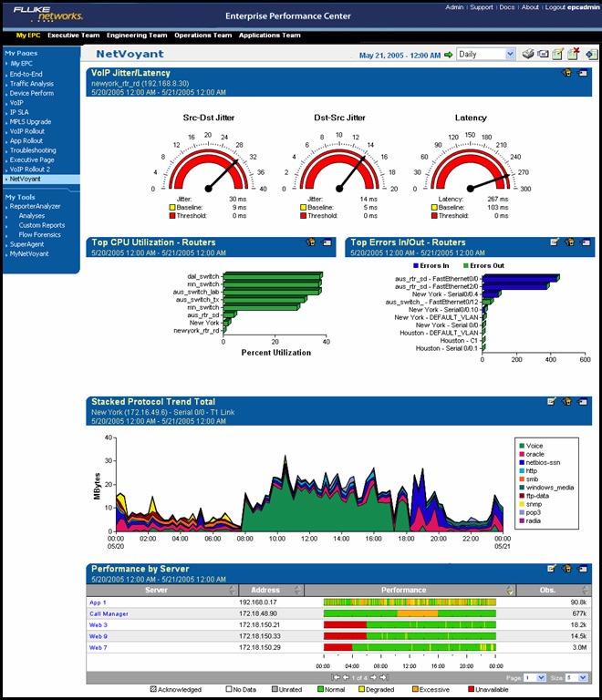Viewport: 602px width, 700px height.
Task: Click the home icon on VoIP Jitter/Latency panel
Action: click(x=568, y=73)
